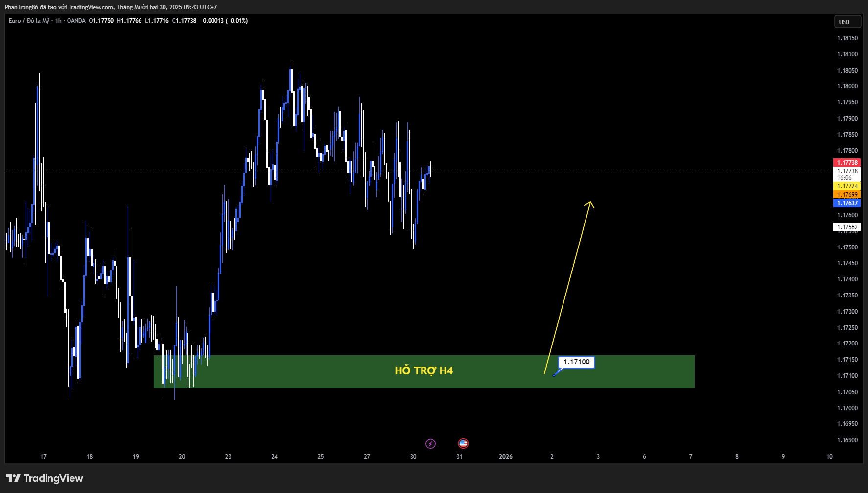
Task: Click the purple lightning event marker
Action: pyautogui.click(x=430, y=443)
